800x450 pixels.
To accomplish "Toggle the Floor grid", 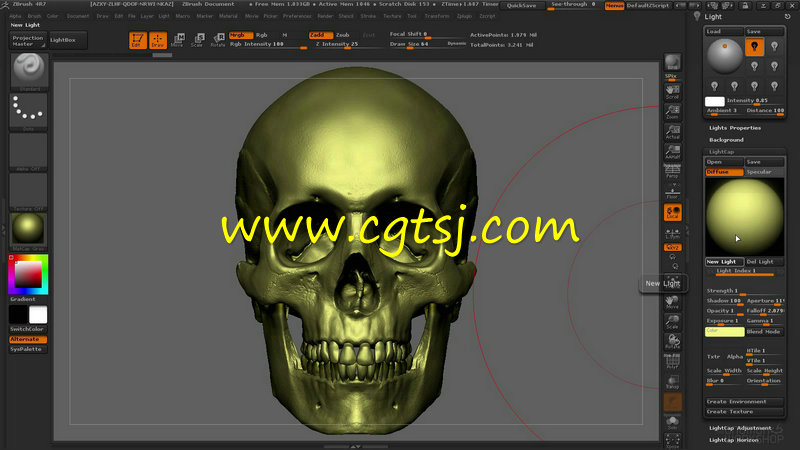I will 672,191.
